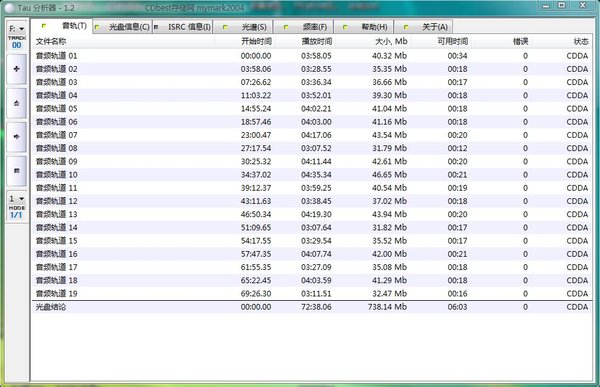The height and width of the screenshot is (387, 600).
Task: Sort by the 开始时间 column header
Action: (245, 41)
